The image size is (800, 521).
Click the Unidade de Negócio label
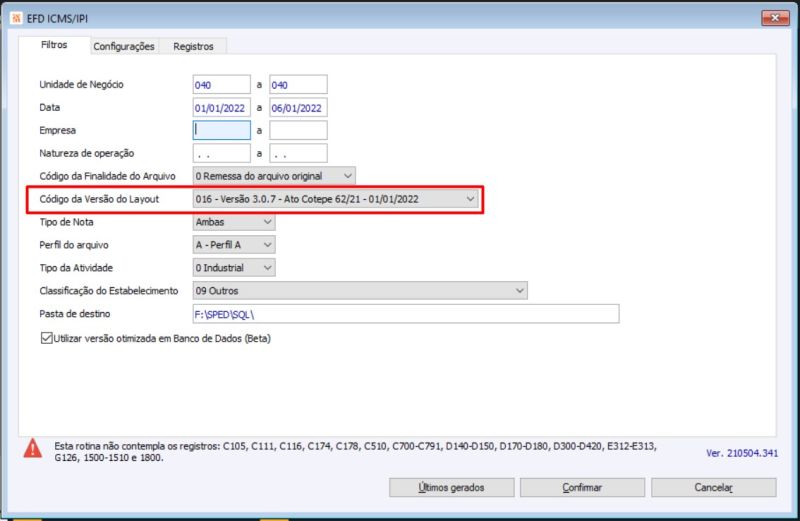click(81, 84)
